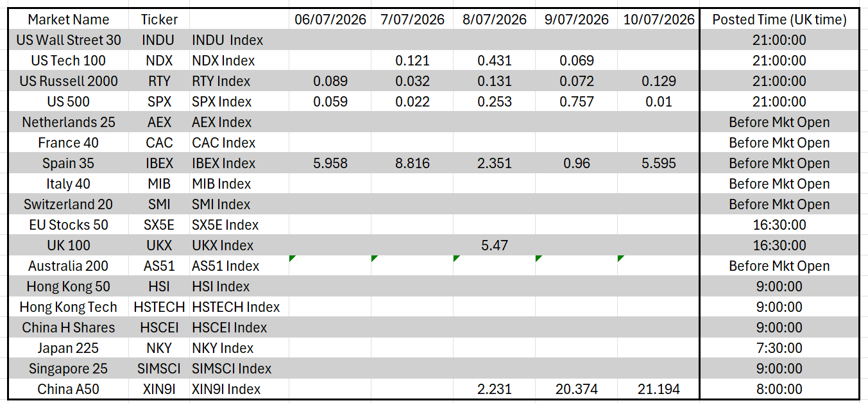868x403 pixels.
Task: Select the RTY Index cell
Action: pos(239,81)
